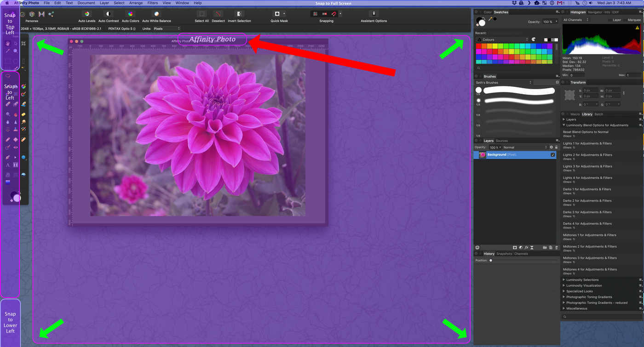Image resolution: width=644 pixels, height=347 pixels.
Task: Open the layer settings gear icon
Action: [552, 147]
